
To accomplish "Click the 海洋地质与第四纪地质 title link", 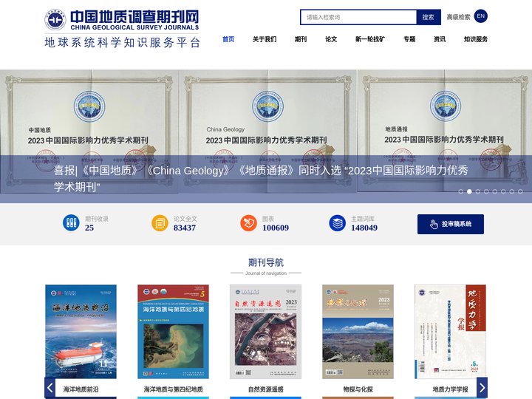I will tap(173, 389).
